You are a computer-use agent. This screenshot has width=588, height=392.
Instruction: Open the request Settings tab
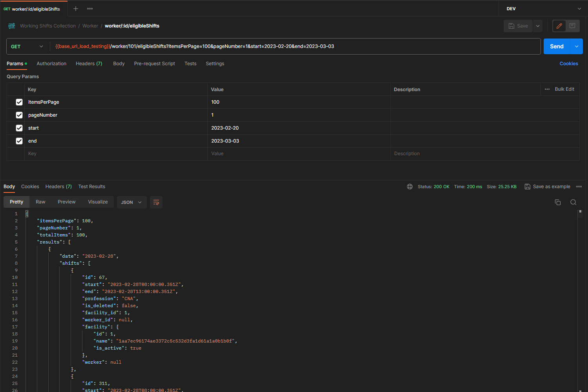tap(215, 64)
